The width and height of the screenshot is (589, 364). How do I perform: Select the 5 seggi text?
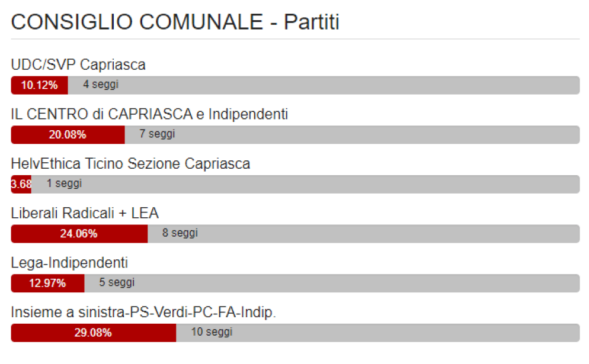pyautogui.click(x=117, y=282)
